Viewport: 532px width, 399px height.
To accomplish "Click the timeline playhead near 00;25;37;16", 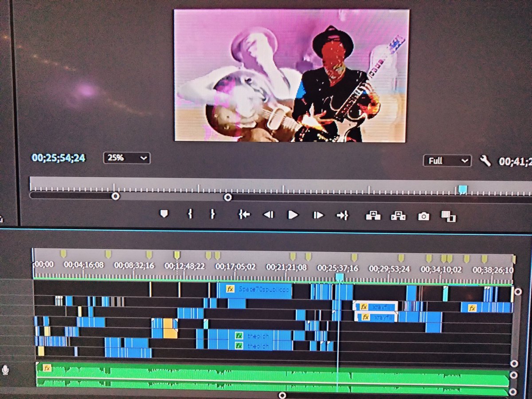I will tap(340, 277).
